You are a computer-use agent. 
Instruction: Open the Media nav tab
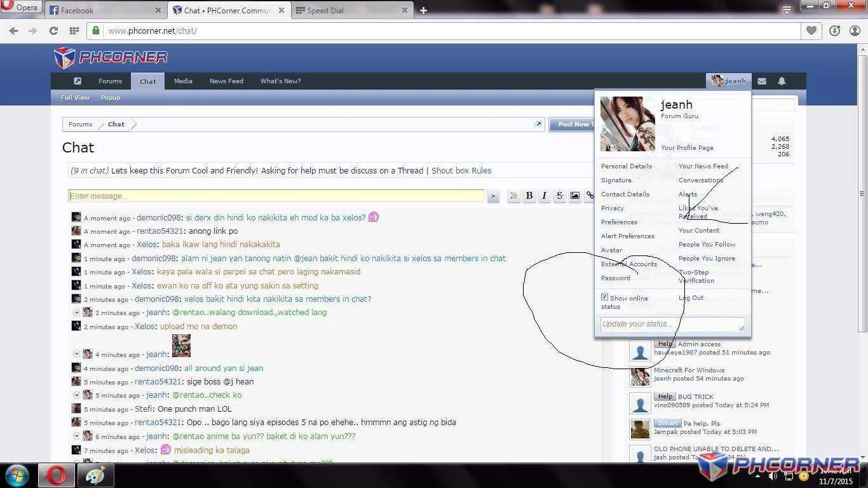(x=183, y=81)
